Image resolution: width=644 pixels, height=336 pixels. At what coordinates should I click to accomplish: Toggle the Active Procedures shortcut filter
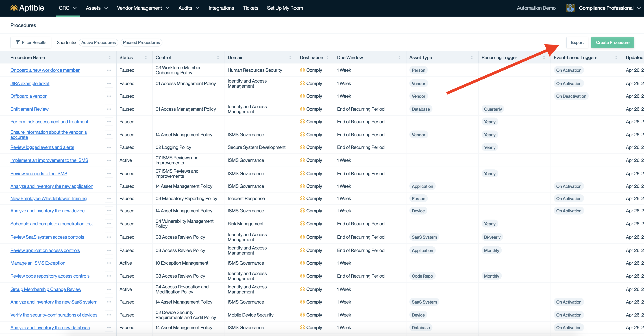tap(99, 43)
